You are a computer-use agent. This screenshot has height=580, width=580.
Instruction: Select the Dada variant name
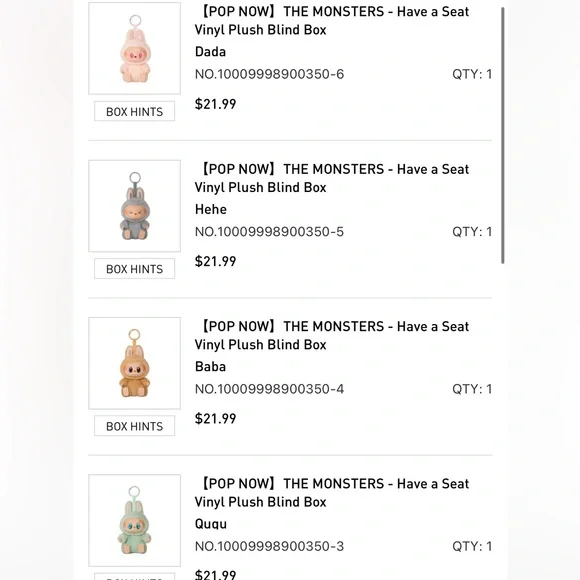[x=210, y=52]
